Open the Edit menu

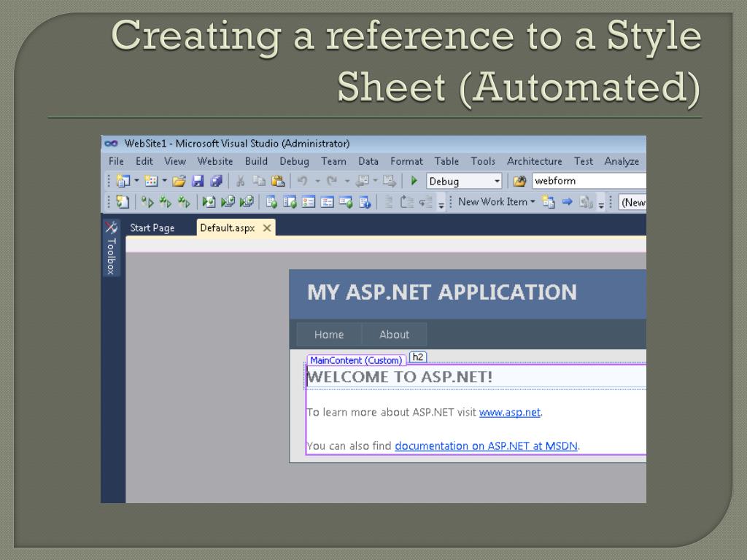pyautogui.click(x=144, y=161)
